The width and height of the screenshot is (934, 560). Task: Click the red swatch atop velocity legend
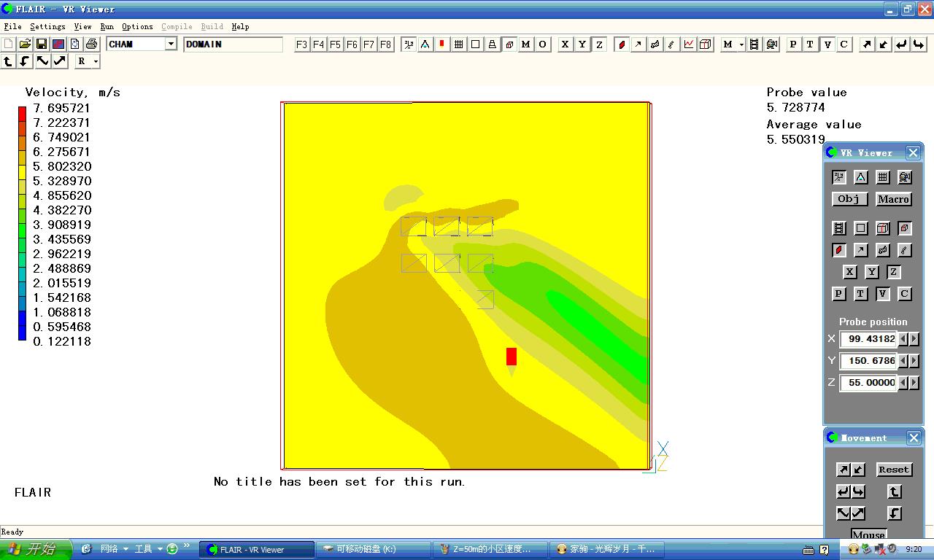(x=22, y=113)
